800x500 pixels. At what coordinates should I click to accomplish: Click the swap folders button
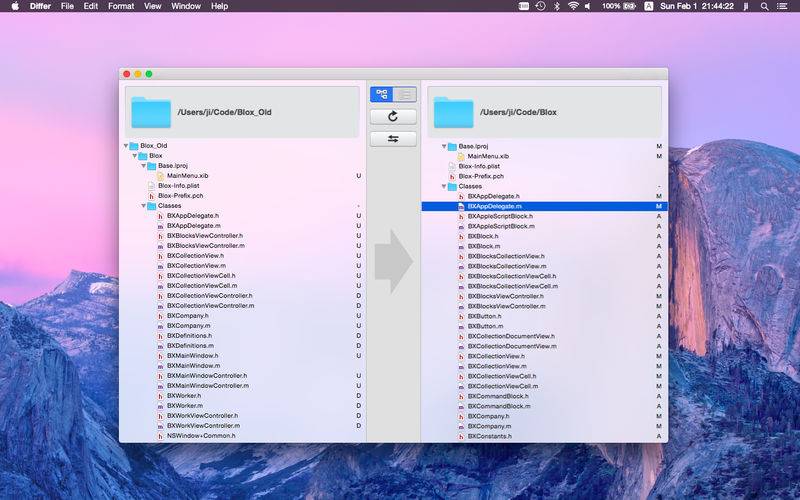pyautogui.click(x=393, y=139)
